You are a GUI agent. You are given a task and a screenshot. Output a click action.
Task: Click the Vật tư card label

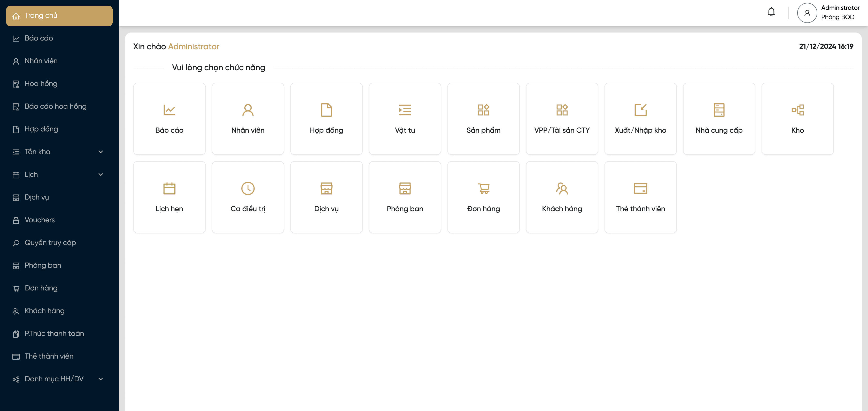pos(405,131)
